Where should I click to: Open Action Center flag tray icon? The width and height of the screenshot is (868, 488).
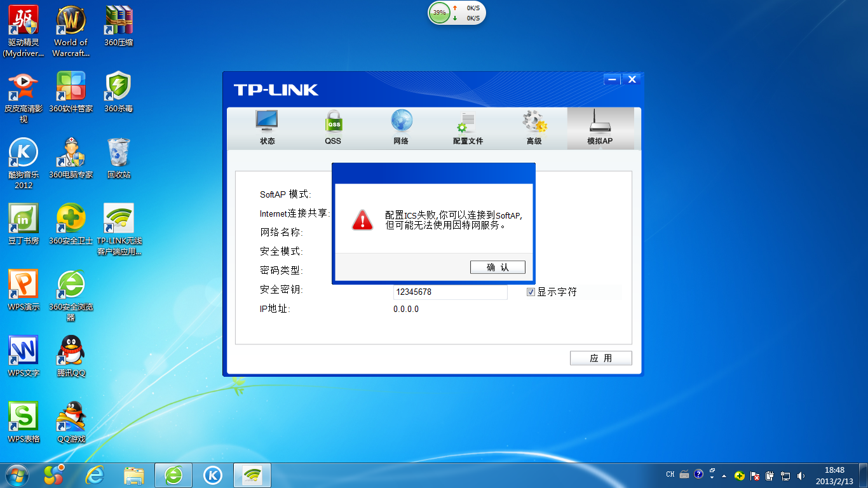[x=755, y=475]
